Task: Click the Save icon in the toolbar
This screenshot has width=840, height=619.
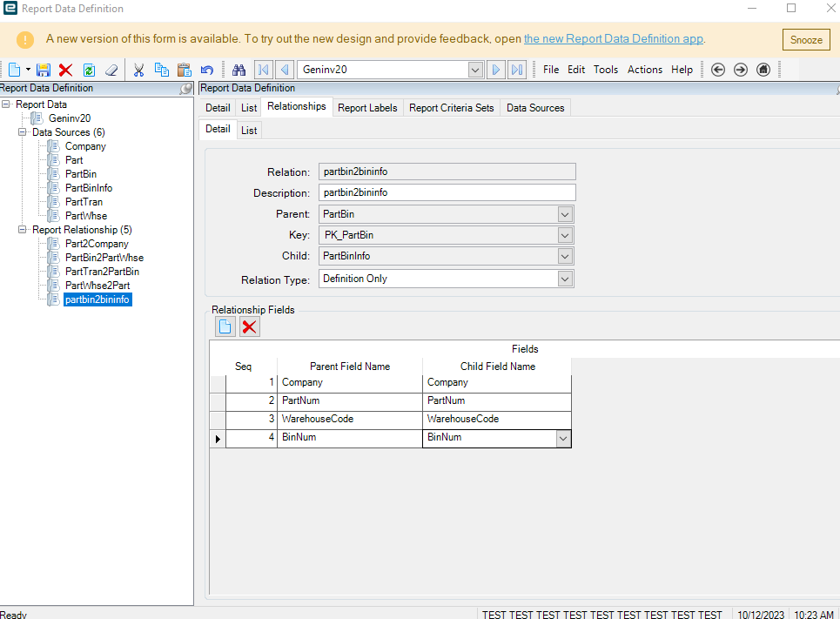Action: coord(44,70)
